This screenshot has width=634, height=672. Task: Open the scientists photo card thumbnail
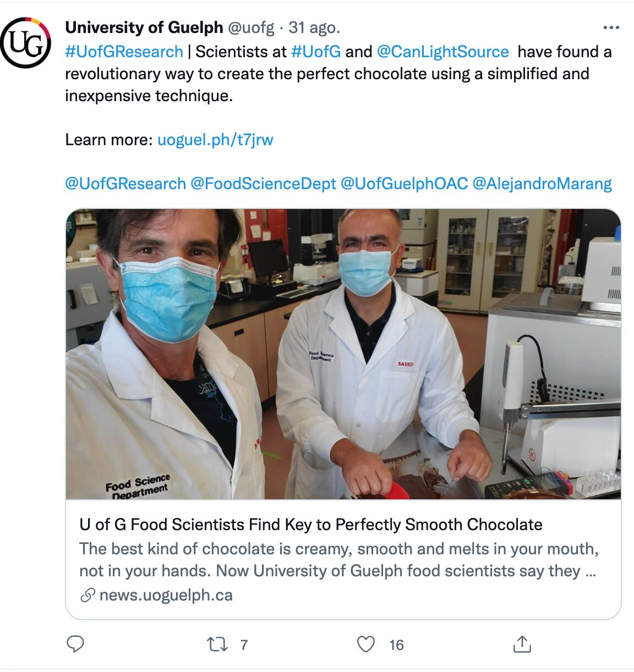tap(343, 354)
